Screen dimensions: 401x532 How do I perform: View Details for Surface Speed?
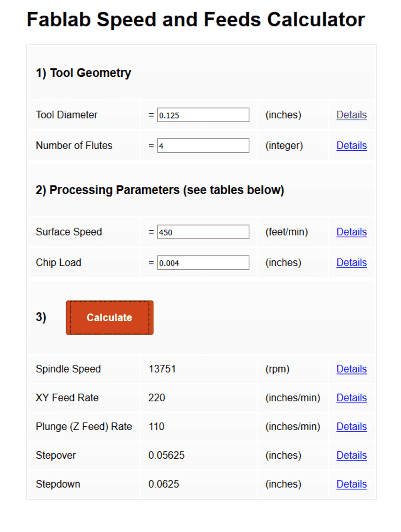(x=351, y=232)
